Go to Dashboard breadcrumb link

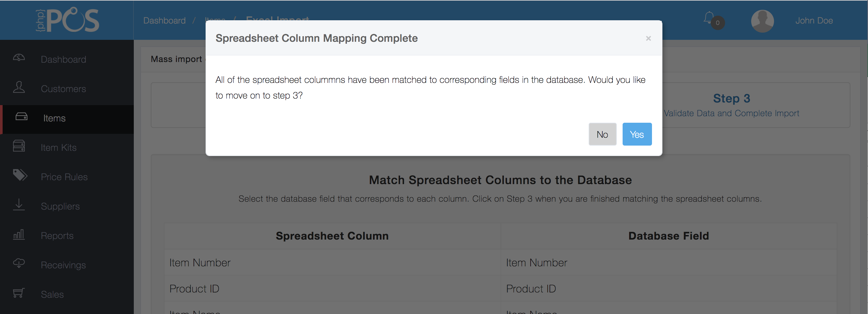164,21
